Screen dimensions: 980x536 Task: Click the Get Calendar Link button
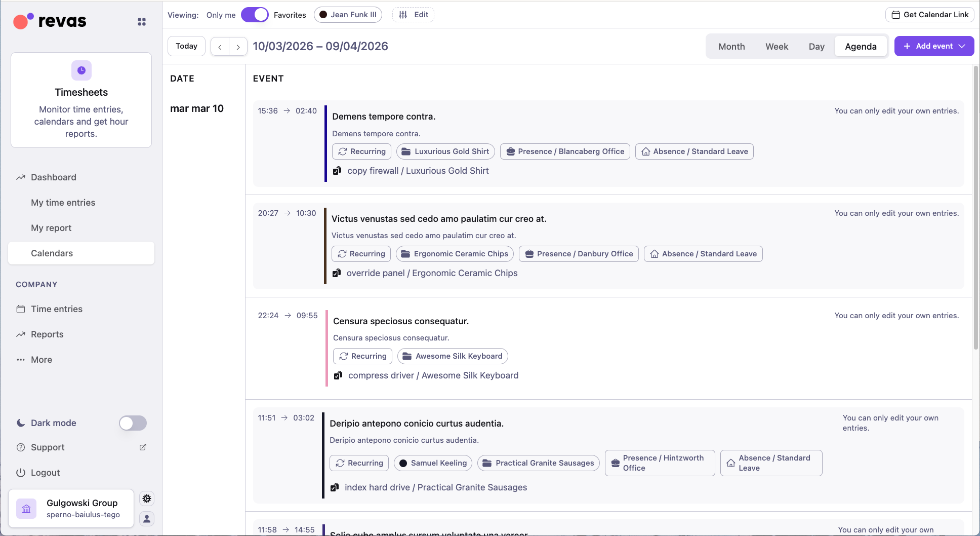pyautogui.click(x=929, y=15)
